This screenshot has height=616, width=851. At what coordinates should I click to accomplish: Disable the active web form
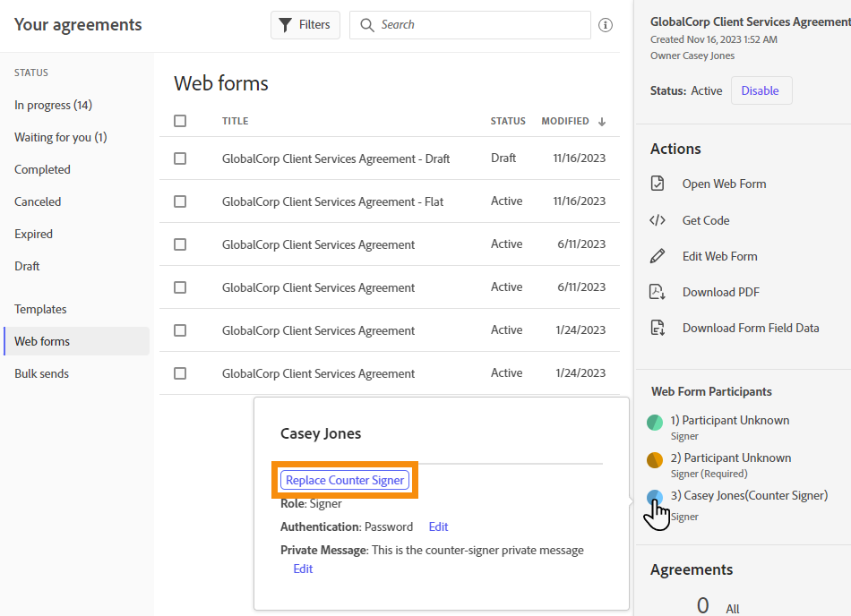(x=761, y=90)
